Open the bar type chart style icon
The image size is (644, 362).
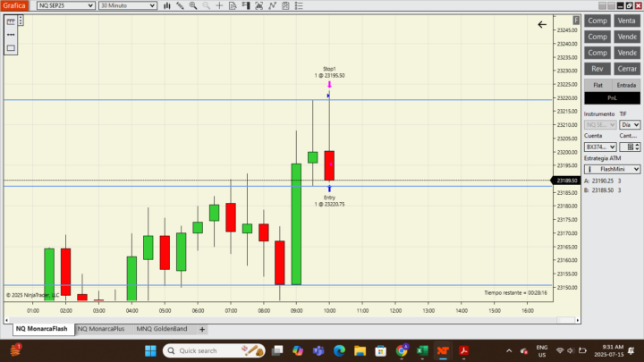coord(167,5)
